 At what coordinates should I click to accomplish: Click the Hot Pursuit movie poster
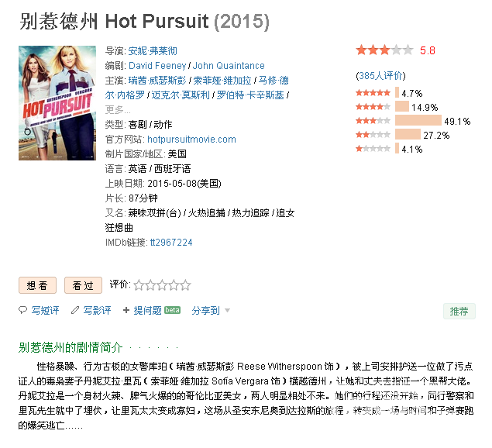coord(57,91)
